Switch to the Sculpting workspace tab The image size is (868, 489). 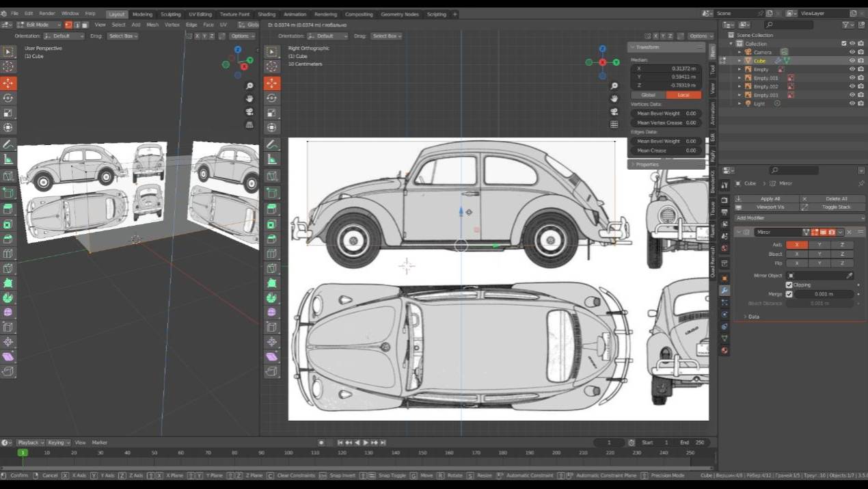coord(170,14)
